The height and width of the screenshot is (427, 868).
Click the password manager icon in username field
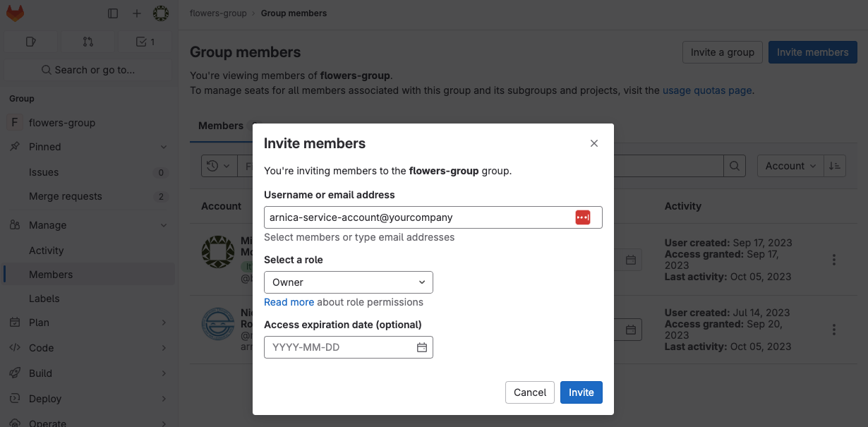(582, 217)
